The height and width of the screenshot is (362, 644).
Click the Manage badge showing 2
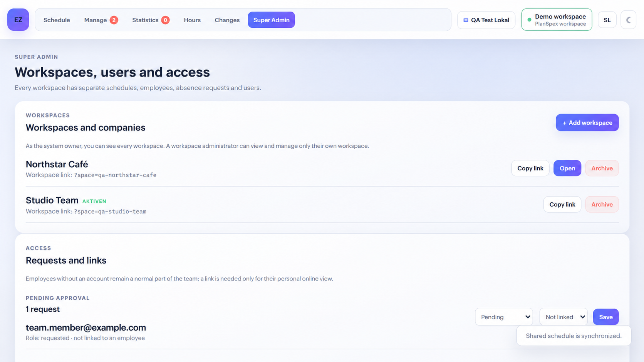pyautogui.click(x=114, y=20)
